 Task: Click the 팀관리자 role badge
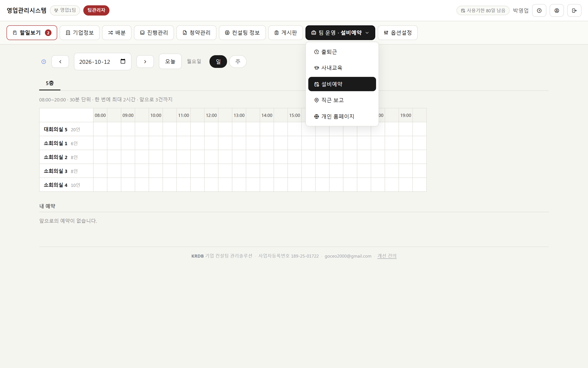[96, 10]
